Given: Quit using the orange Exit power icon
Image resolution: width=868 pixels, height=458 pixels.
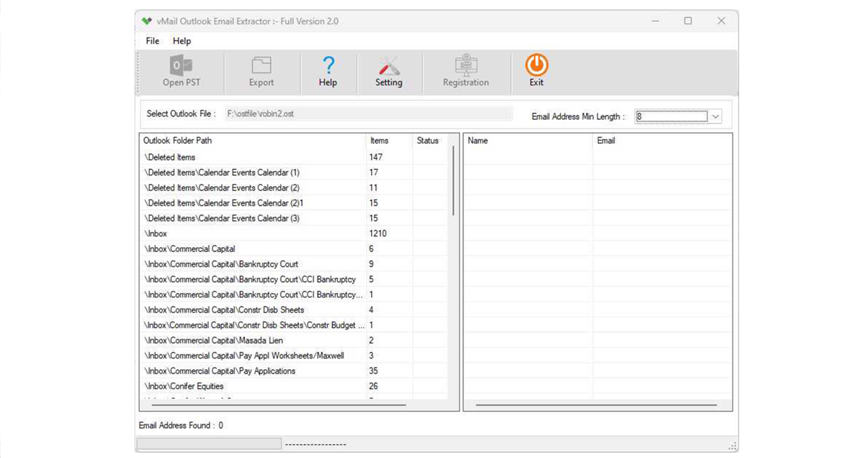Looking at the screenshot, I should 536,71.
